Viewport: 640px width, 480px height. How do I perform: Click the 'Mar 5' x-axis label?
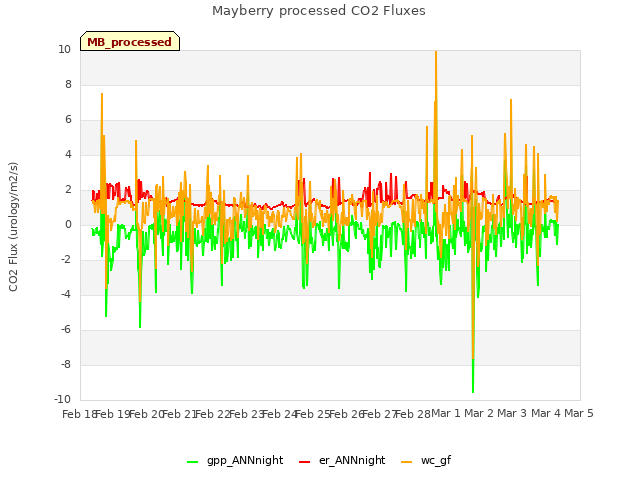coord(579,413)
